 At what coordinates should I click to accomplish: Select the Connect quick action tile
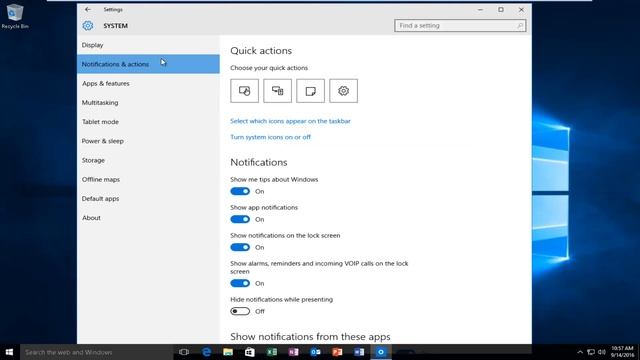coord(278,91)
